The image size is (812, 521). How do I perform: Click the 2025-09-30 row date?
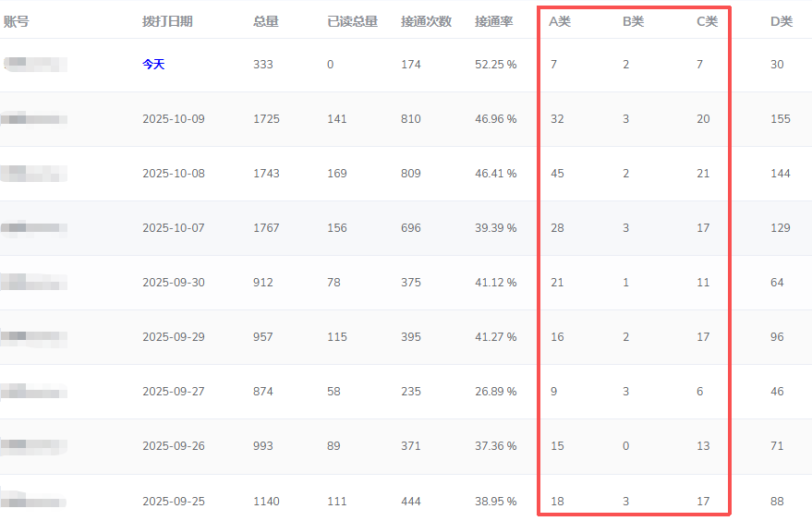(x=174, y=283)
